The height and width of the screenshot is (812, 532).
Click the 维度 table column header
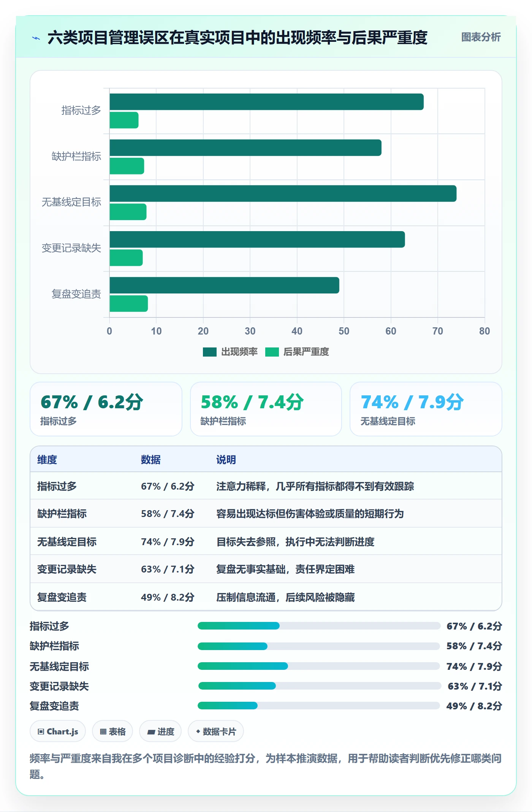[x=47, y=460]
